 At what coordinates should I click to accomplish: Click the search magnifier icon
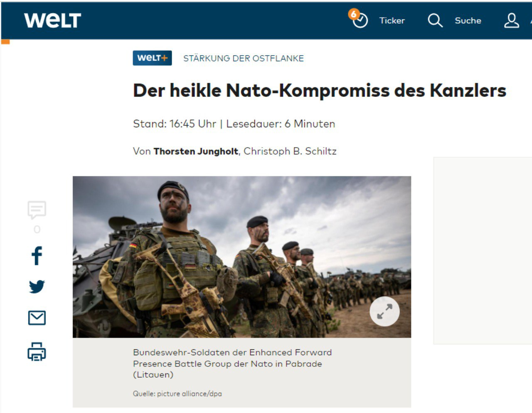coord(435,20)
